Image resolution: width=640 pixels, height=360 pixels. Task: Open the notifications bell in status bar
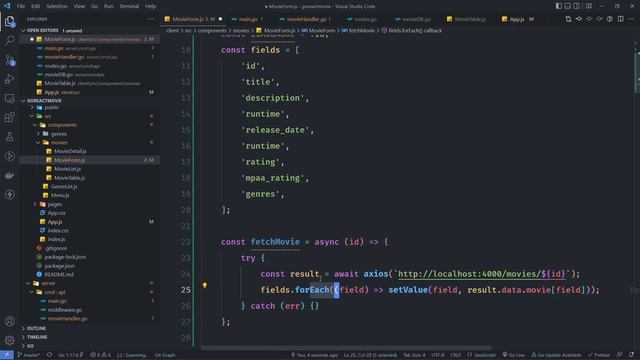[632, 355]
